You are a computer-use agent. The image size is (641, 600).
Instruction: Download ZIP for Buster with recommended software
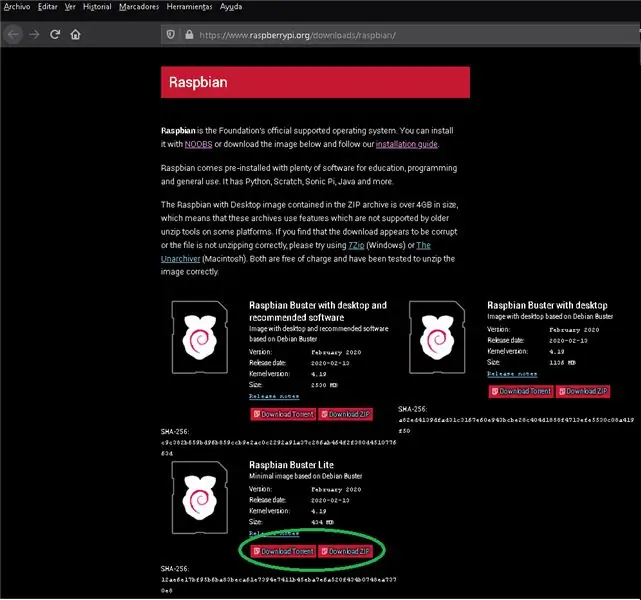point(345,414)
